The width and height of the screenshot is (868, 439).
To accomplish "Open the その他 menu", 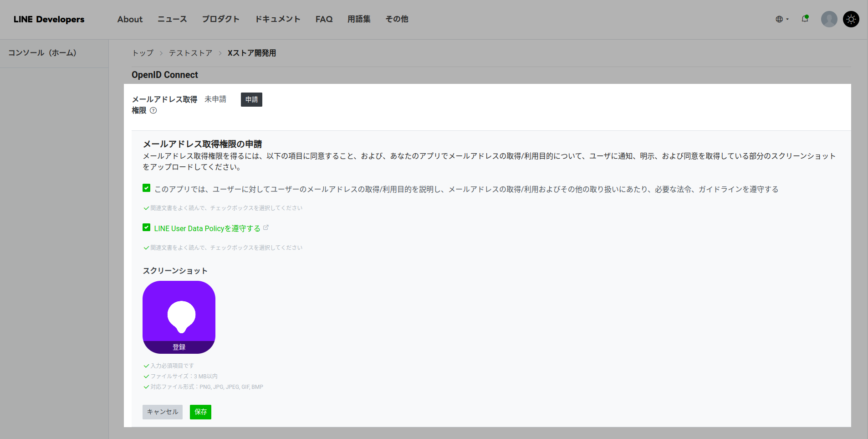I will click(x=397, y=19).
